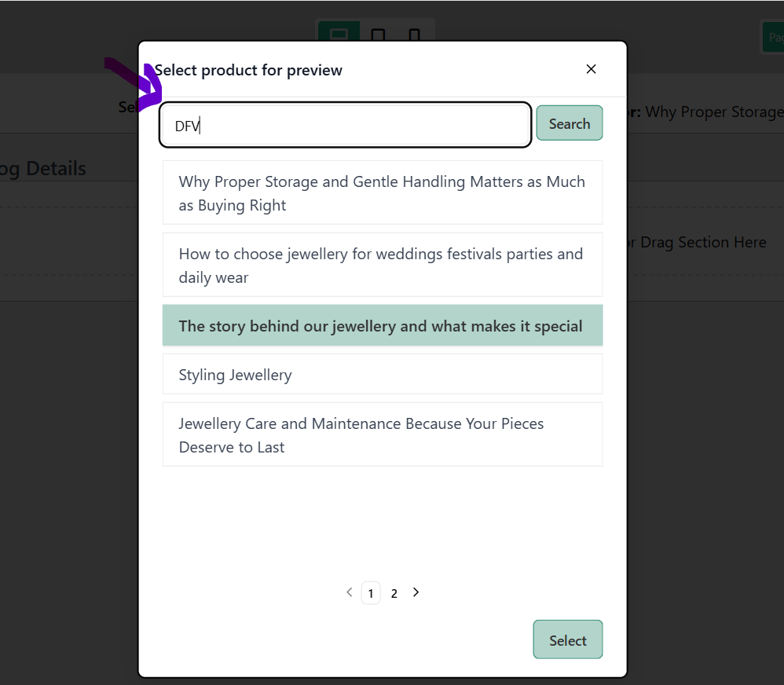784x685 pixels.
Task: Go to previous page arrow
Action: click(350, 592)
